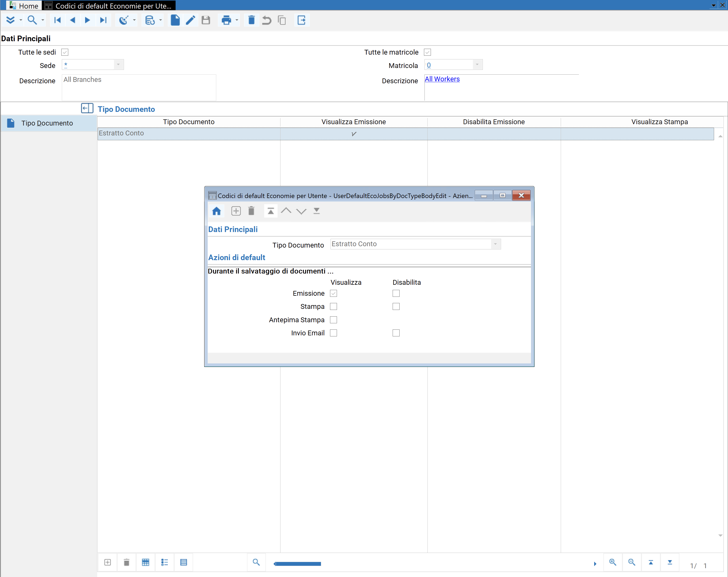
Task: Click the printer icon
Action: point(226,20)
